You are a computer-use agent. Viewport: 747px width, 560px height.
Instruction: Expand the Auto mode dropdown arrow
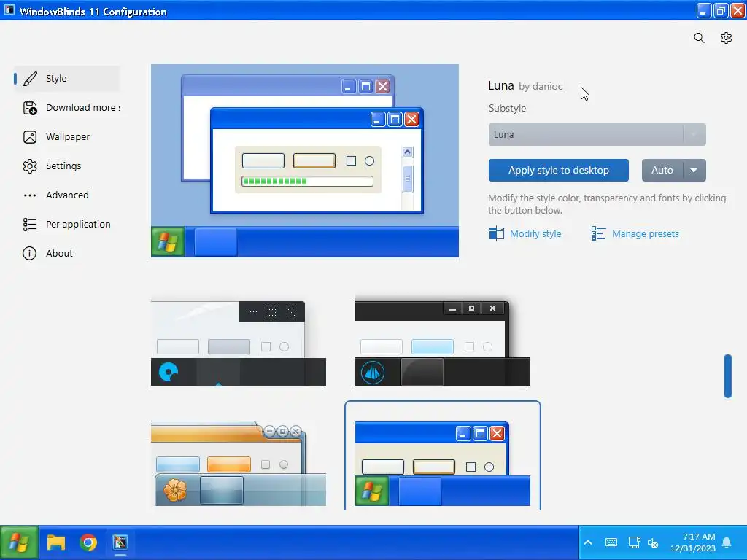click(694, 171)
